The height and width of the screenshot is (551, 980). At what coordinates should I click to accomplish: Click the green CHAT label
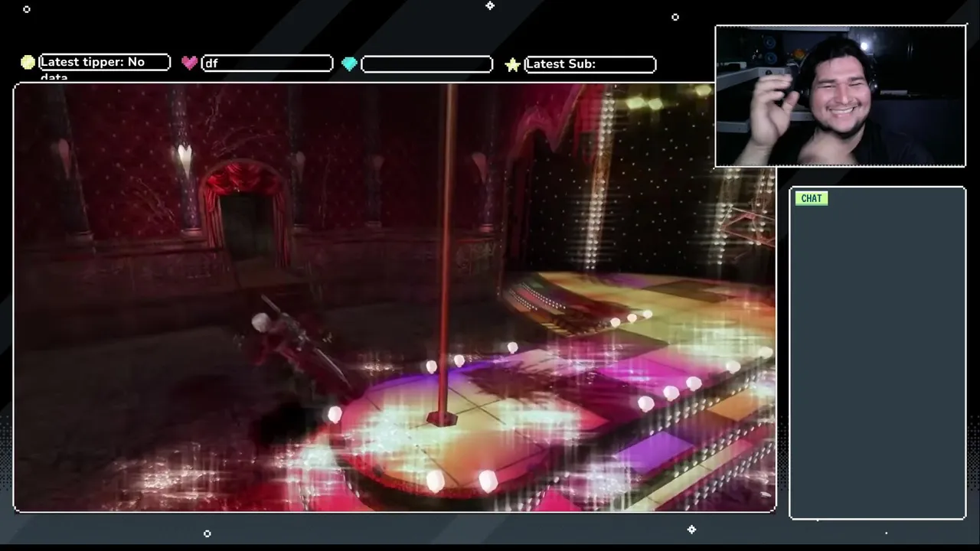811,198
